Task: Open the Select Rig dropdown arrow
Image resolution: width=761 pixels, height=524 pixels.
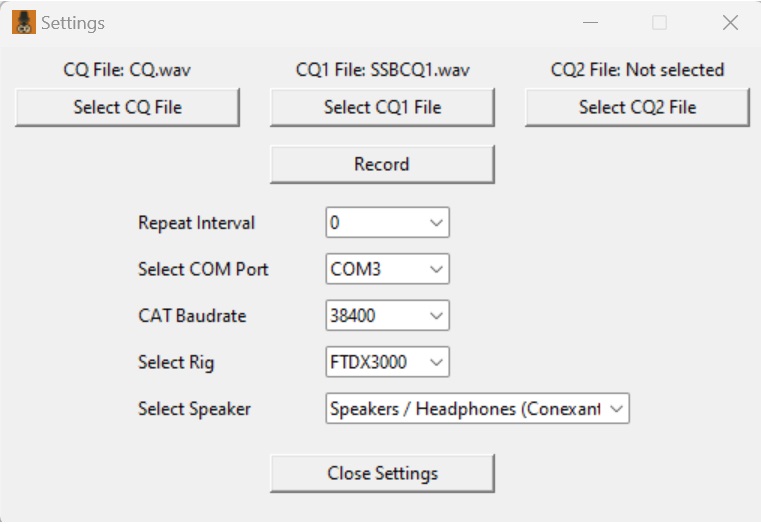Action: tap(436, 362)
